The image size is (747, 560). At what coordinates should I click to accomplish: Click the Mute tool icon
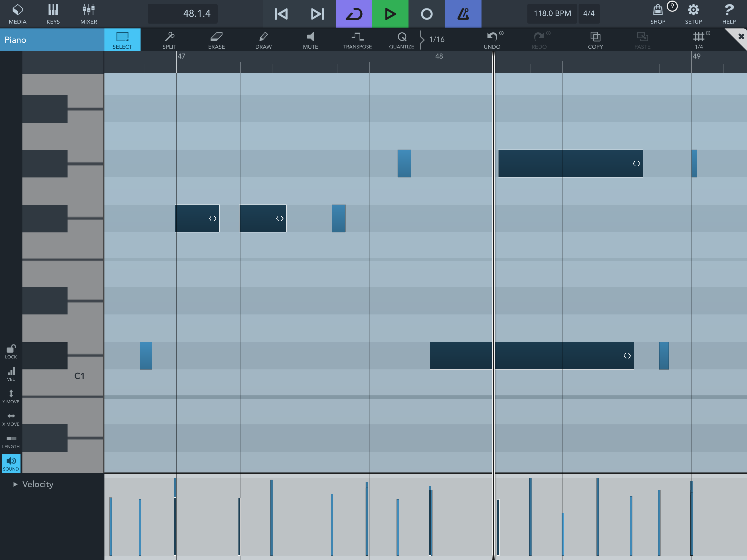310,40
